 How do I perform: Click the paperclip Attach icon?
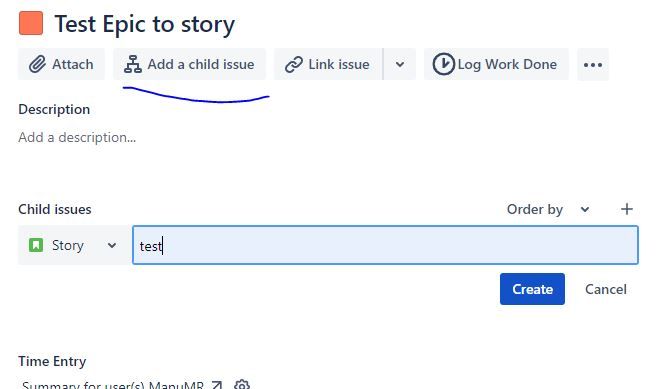pos(37,64)
